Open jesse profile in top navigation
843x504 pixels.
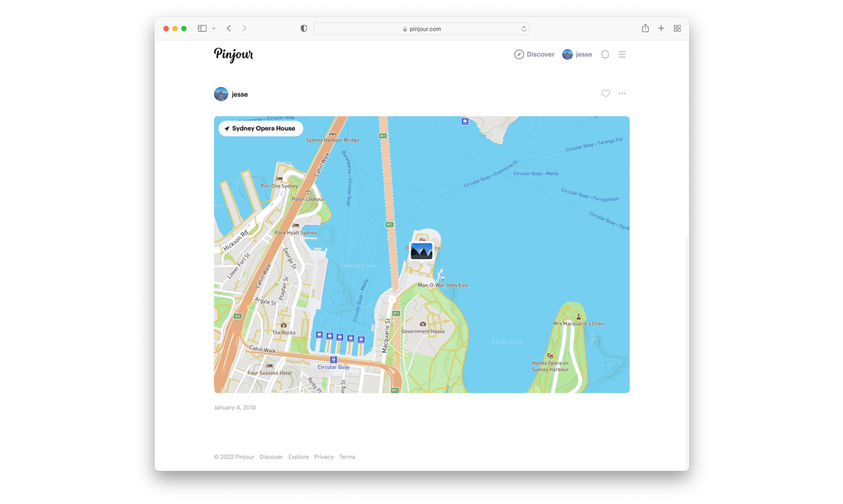pos(577,54)
